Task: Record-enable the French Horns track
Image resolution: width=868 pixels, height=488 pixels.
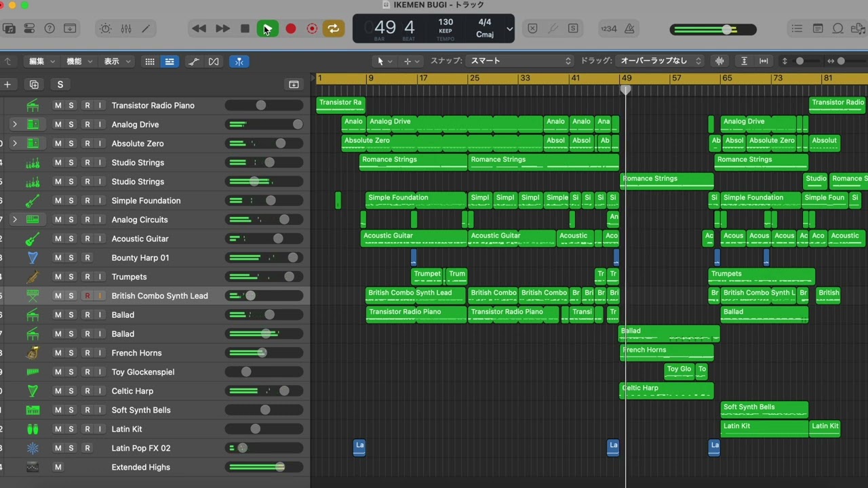Action: pos(87,353)
